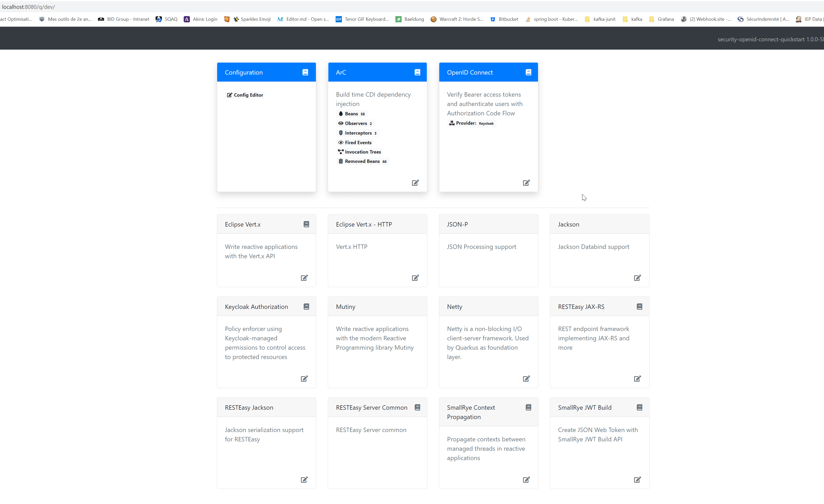Open Keycloak Authorization config edit icon
The height and width of the screenshot is (504, 824).
tap(304, 379)
